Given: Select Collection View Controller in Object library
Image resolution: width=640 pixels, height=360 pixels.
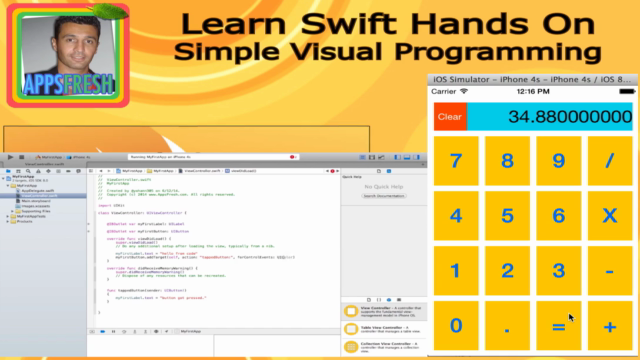Looking at the screenshot, I should (x=384, y=347).
